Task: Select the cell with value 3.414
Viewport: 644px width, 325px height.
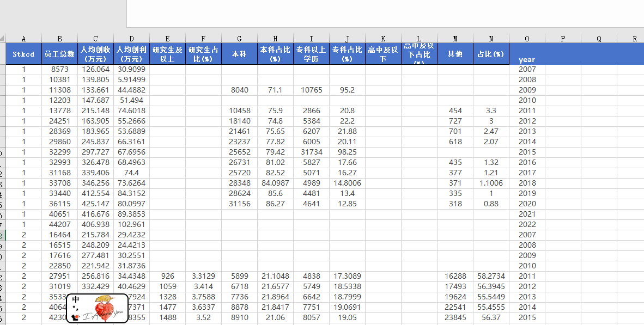Action: pos(203,286)
